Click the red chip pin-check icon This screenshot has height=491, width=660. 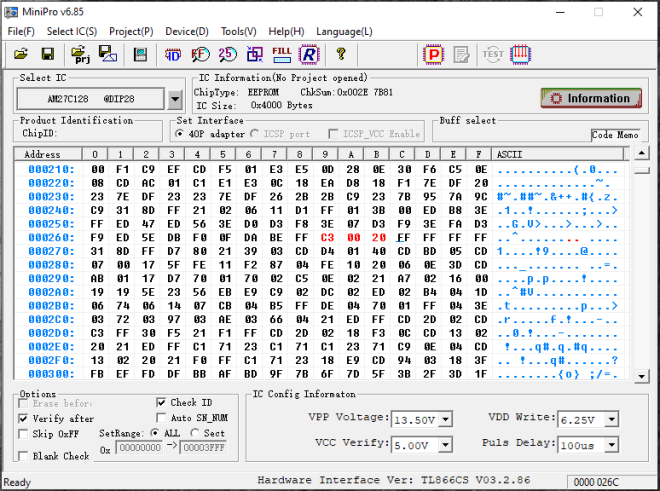[x=520, y=54]
